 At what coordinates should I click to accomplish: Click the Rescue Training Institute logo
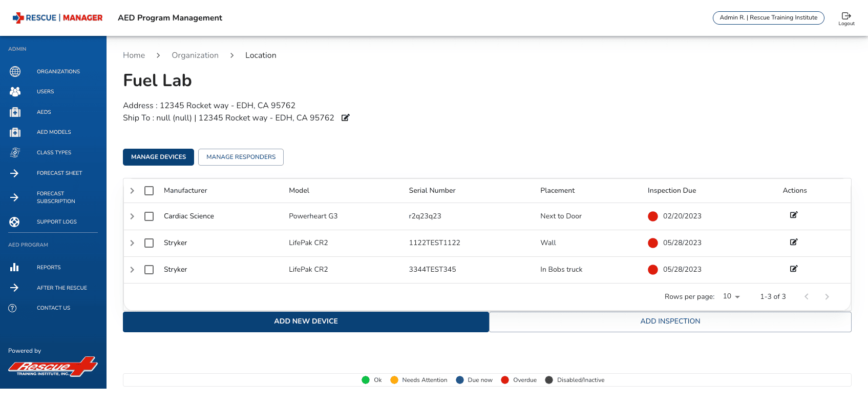pyautogui.click(x=53, y=367)
